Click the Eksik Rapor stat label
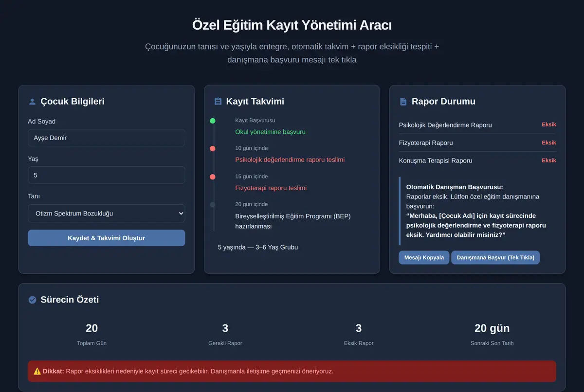The image size is (584, 392). [359, 343]
